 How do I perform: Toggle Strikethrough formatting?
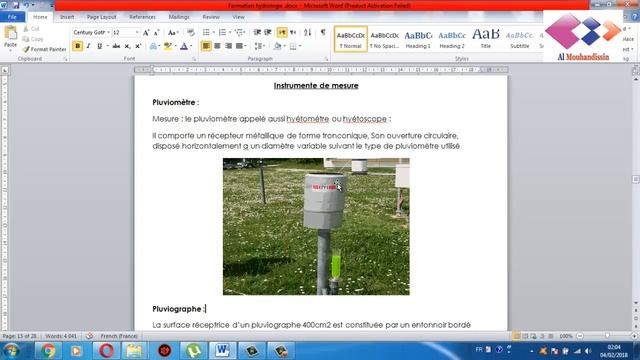(116, 46)
